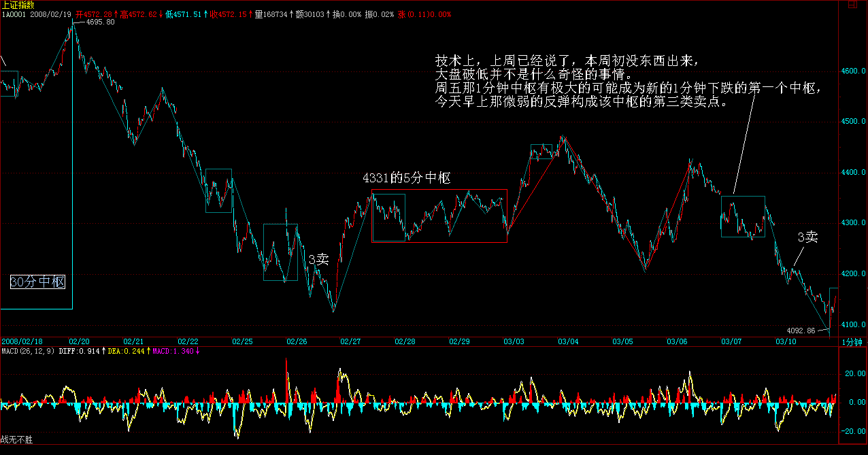Click the 03/04 date on time axis
868x455 pixels.
click(568, 341)
